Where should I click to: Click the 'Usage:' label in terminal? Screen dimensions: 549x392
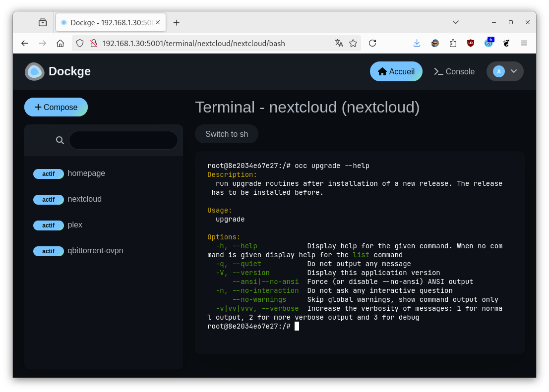pyautogui.click(x=220, y=210)
